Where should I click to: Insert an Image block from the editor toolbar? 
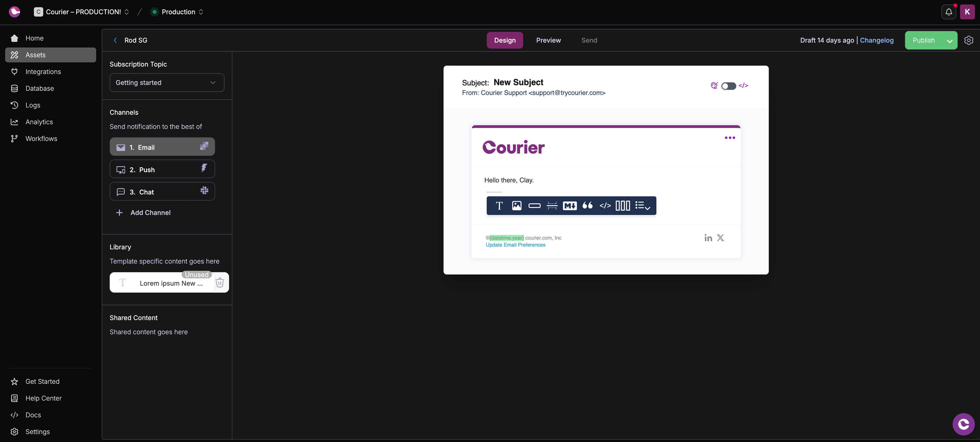point(517,206)
